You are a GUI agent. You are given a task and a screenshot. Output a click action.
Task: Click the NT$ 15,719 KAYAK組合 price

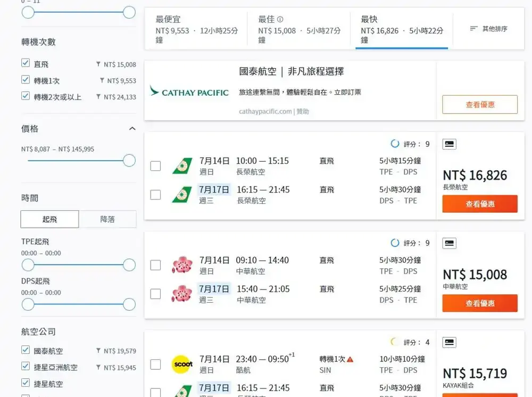[x=475, y=374]
